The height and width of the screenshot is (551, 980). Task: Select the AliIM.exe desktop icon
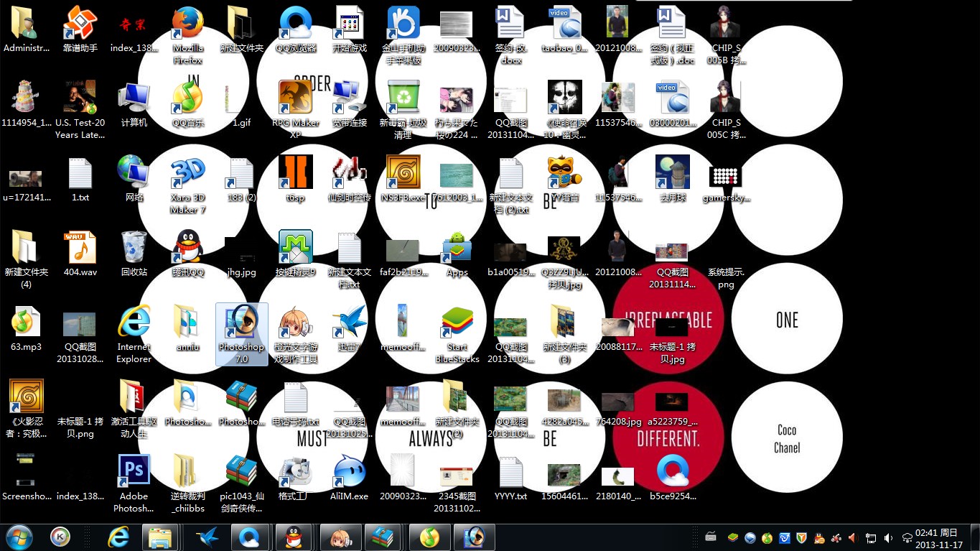(x=350, y=478)
